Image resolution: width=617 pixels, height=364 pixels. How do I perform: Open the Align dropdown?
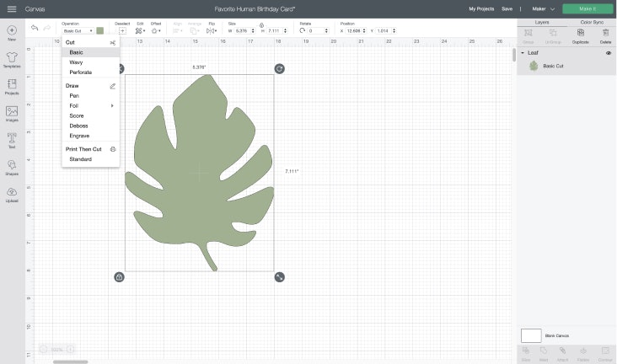(x=178, y=30)
